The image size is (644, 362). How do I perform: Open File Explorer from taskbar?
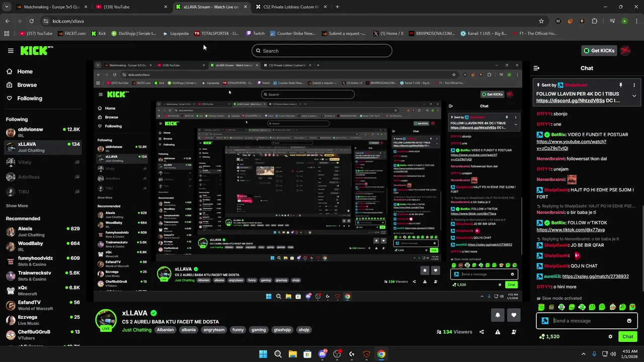[292, 354]
